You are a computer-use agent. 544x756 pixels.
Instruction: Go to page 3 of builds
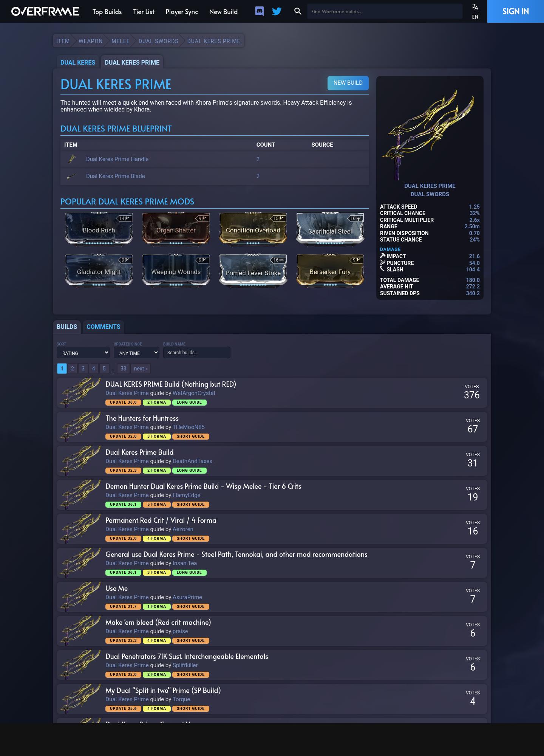(83, 369)
